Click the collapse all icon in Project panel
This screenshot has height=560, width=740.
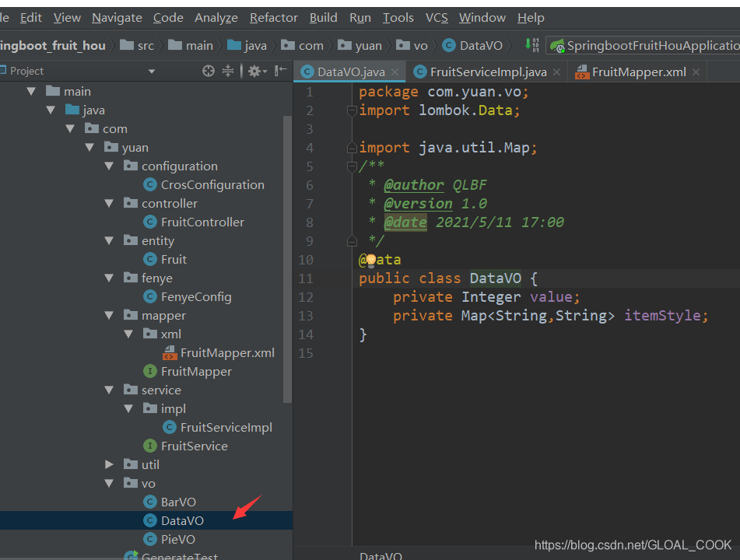(228, 71)
